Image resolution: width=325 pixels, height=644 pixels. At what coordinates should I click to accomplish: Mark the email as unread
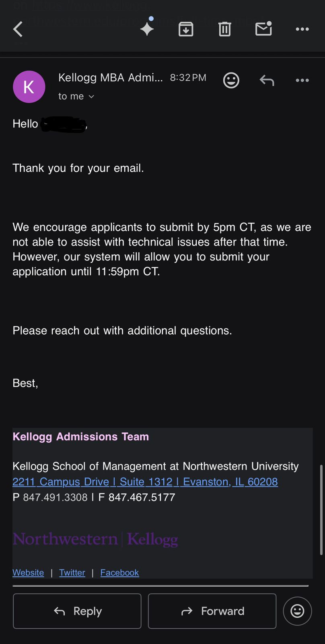(x=263, y=29)
